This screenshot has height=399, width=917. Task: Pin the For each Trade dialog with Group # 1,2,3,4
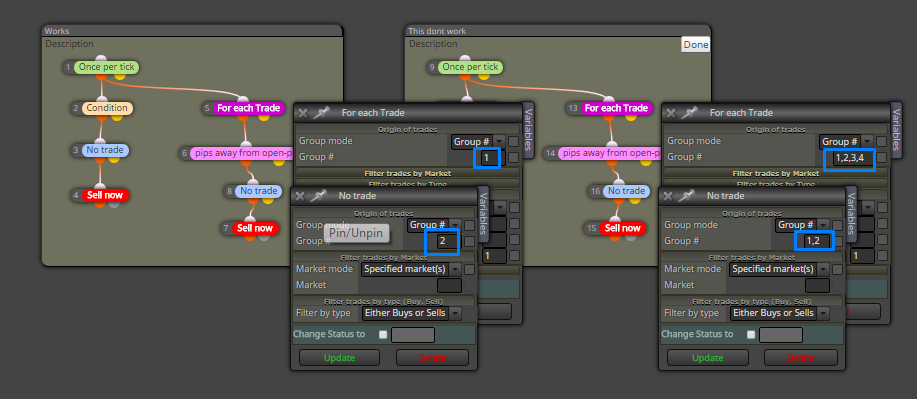[690, 113]
